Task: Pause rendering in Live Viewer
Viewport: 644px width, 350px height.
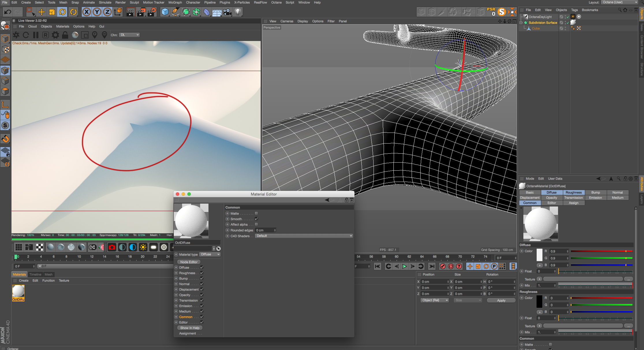Action: [36, 35]
